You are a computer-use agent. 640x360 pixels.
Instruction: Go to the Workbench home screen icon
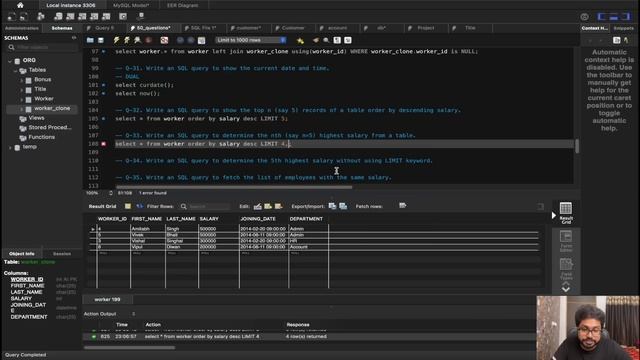pyautogui.click(x=20, y=5)
